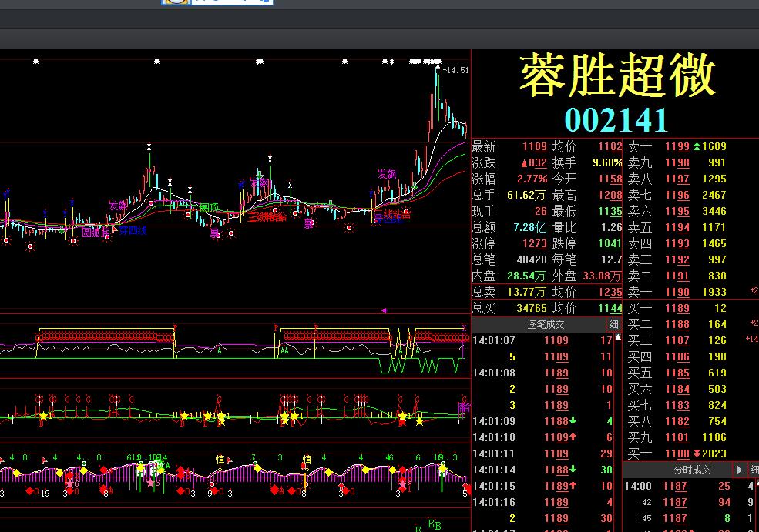Click the 最新 price value 1189
The image size is (759, 532).
(535, 146)
